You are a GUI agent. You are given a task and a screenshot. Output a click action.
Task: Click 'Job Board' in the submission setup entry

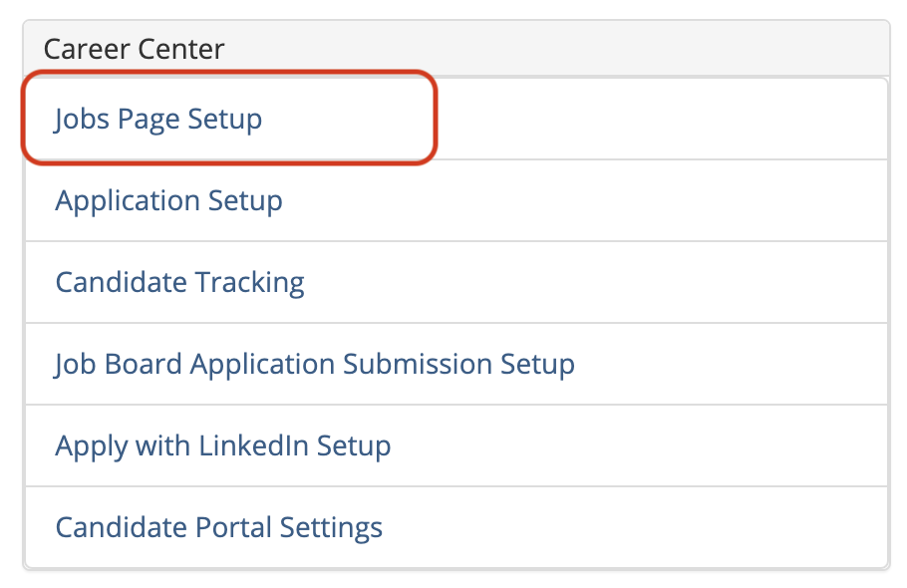119,364
